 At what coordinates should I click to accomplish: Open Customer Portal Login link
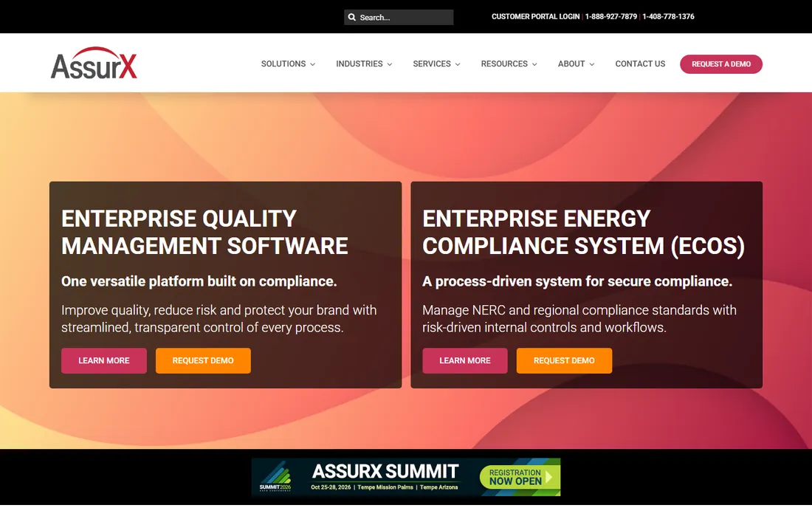535,16
